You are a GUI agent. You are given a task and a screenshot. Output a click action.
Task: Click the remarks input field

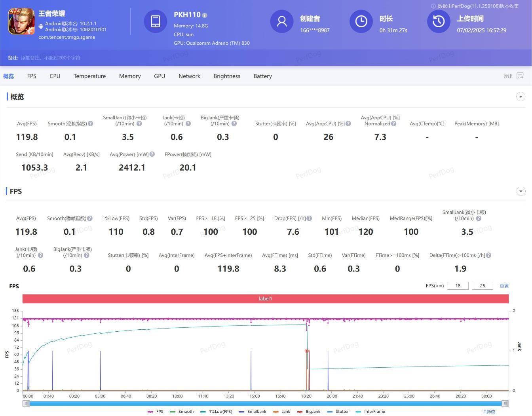(x=51, y=58)
